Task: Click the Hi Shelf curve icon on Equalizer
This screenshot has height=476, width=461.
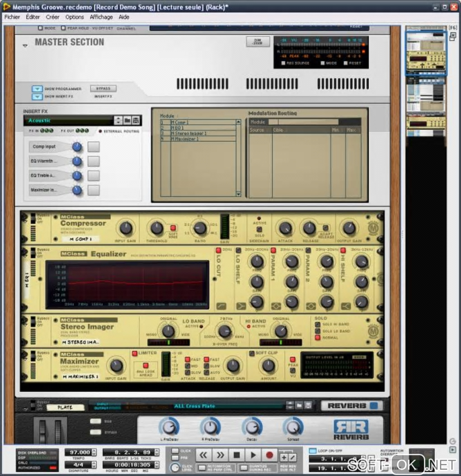Action: (345, 306)
